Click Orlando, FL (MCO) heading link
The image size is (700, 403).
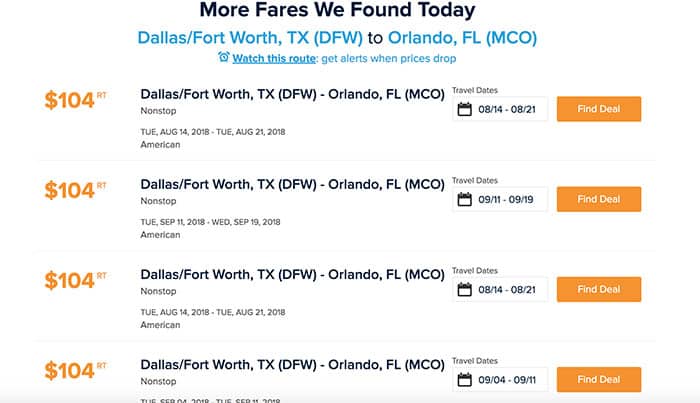462,38
